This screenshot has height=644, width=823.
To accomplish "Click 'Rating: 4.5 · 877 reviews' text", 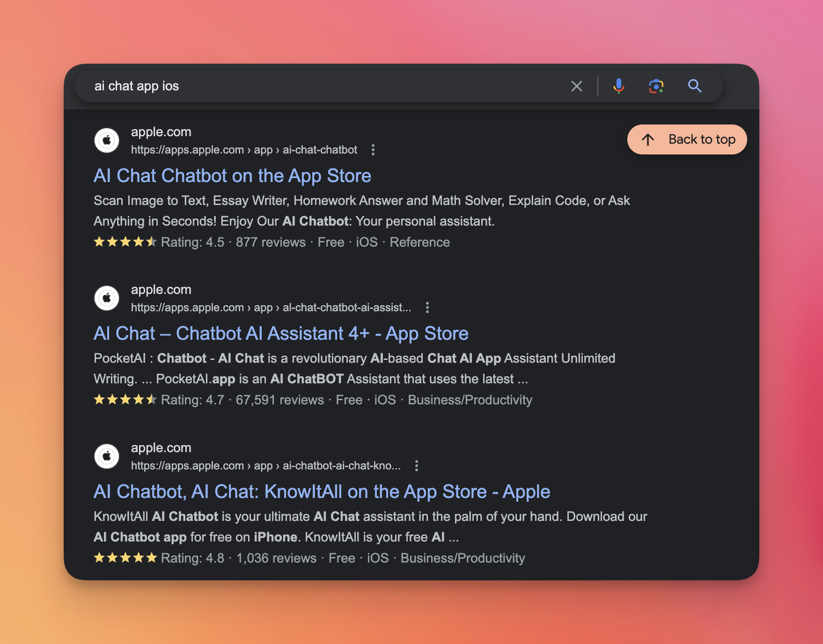I will (233, 242).
